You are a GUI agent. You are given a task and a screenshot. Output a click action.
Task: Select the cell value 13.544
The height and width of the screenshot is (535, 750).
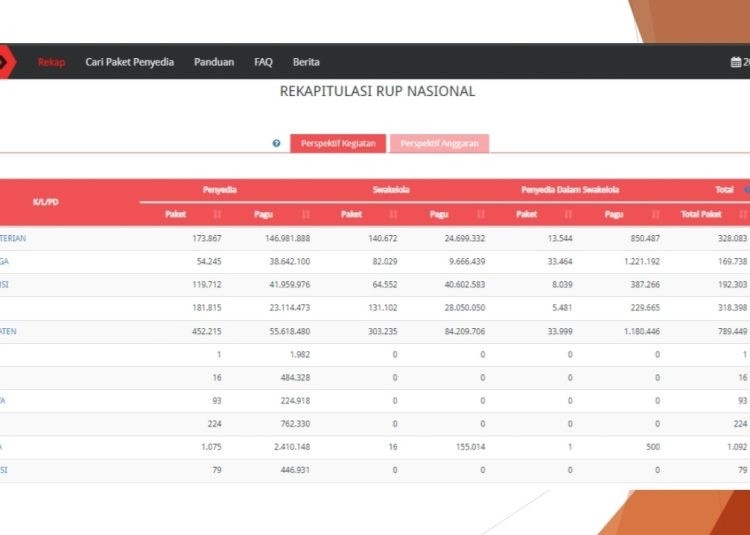click(560, 238)
